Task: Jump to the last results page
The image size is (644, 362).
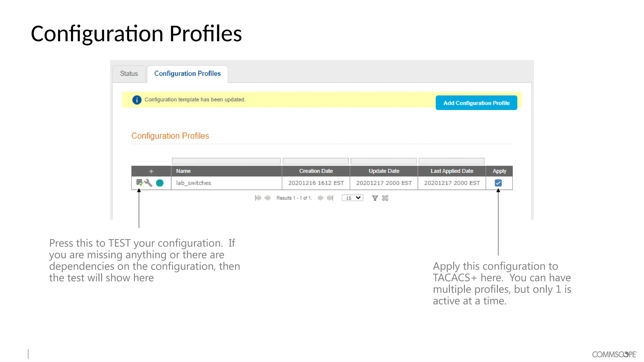Action: pyautogui.click(x=330, y=198)
